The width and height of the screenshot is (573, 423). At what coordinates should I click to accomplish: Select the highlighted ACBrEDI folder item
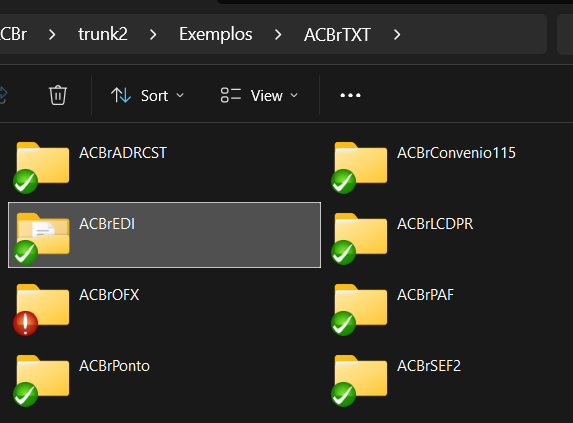tap(164, 235)
